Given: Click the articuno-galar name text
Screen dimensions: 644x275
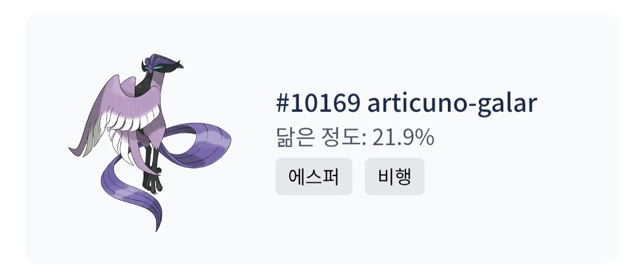Looking at the screenshot, I should [x=452, y=104].
